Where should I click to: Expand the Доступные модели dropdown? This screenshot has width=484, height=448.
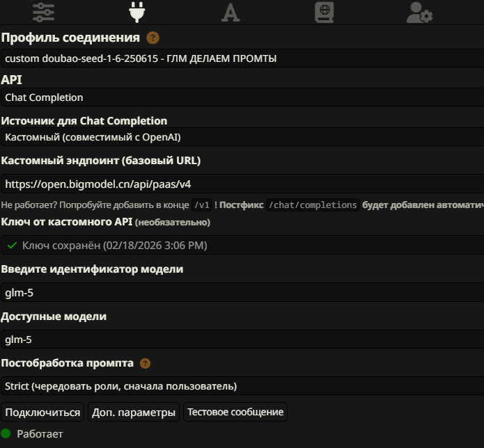click(x=242, y=339)
